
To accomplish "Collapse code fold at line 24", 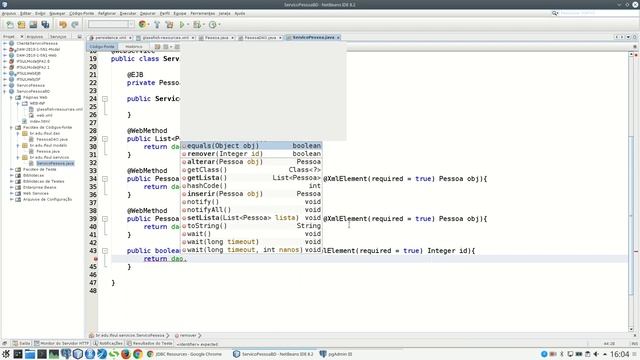I will pos(105,99).
